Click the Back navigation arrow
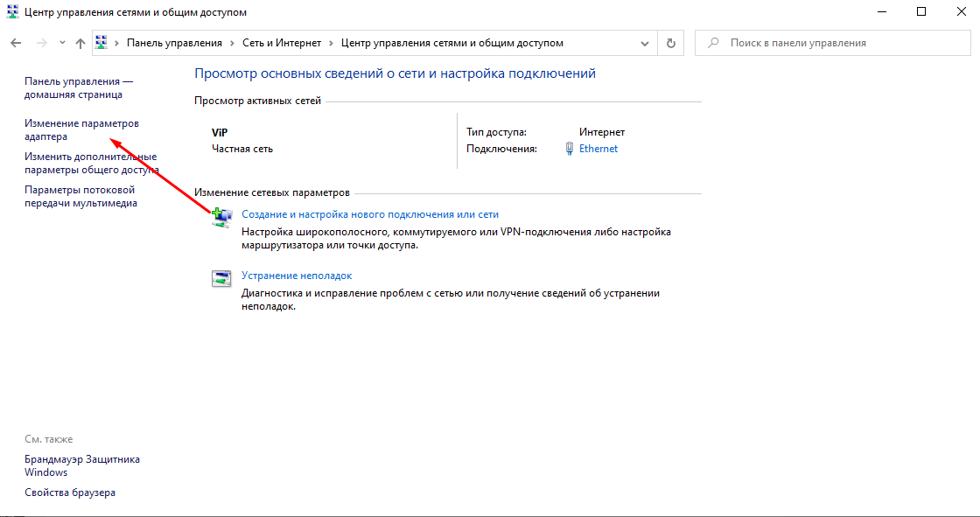 coord(15,43)
